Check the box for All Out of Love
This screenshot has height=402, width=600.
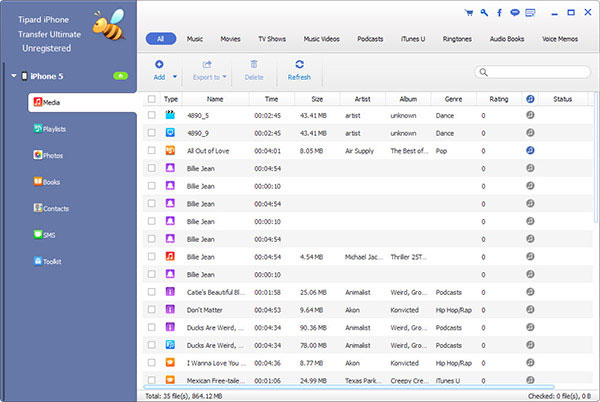(152, 150)
